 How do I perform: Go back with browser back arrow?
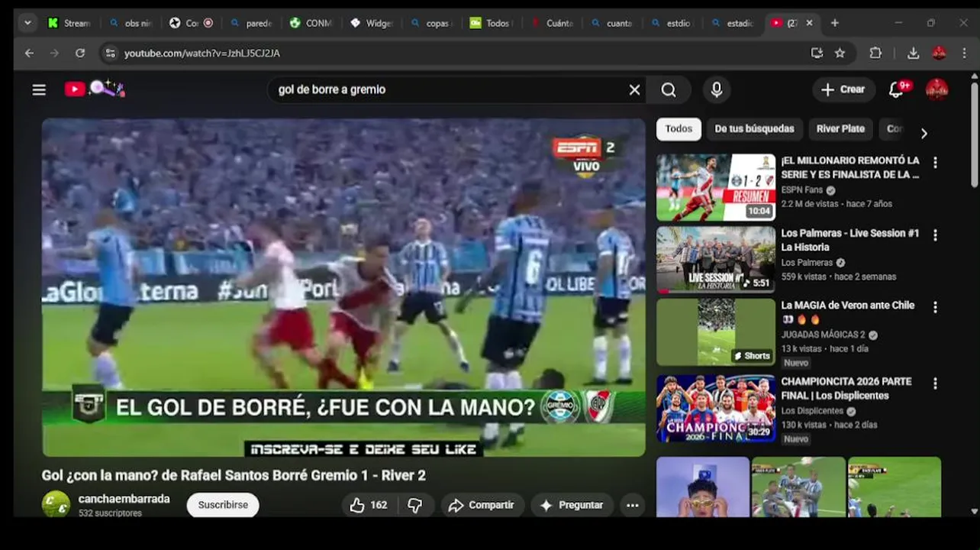pyautogui.click(x=29, y=53)
